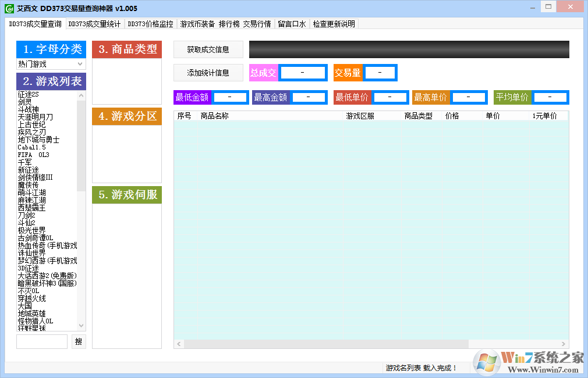
Task: Open the 热门游戏 category dropdown
Action: tap(51, 63)
